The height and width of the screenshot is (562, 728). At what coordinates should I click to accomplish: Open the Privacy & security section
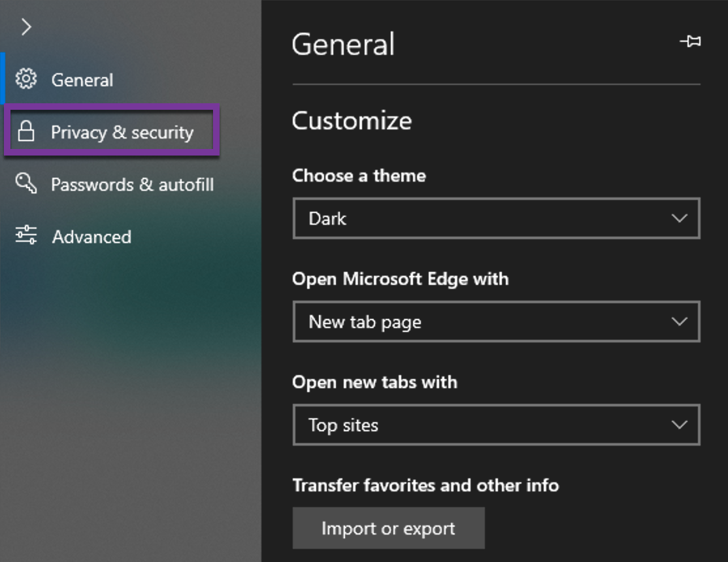point(122,132)
